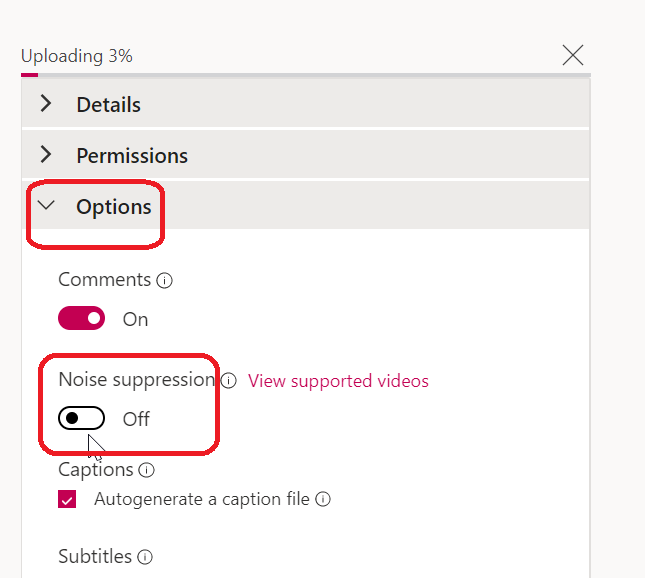
Task: Close the upload panel with X
Action: (x=572, y=55)
